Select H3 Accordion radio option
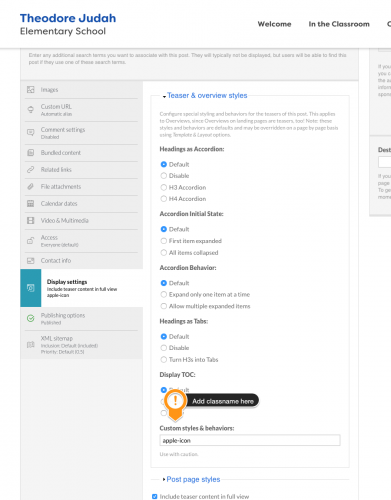Image resolution: width=391 pixels, height=500 pixels. pyautogui.click(x=164, y=187)
